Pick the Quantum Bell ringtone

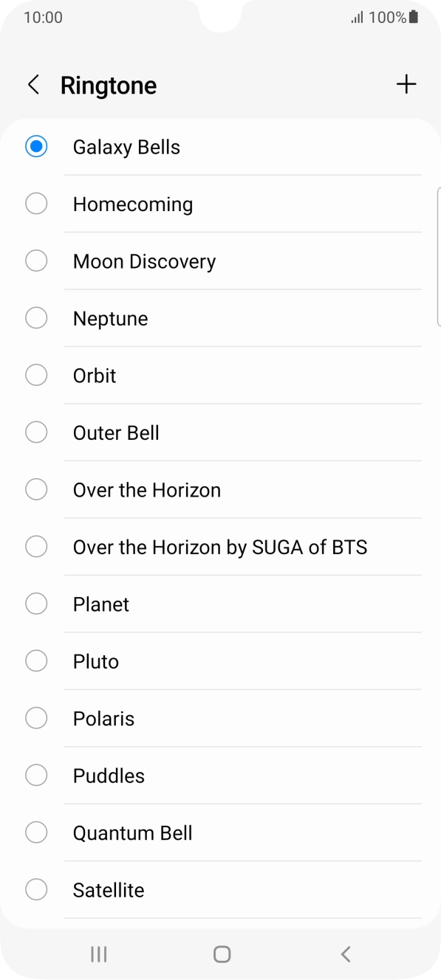132,832
